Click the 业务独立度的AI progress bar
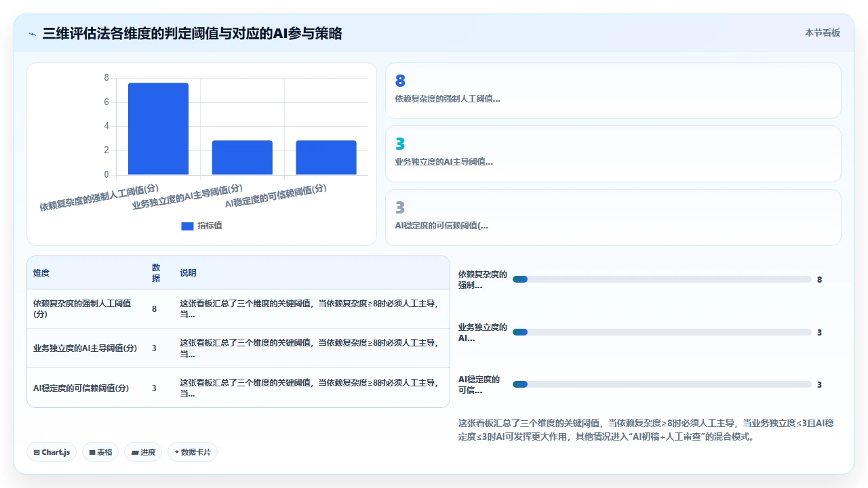Image resolution: width=868 pixels, height=488 pixels. (x=662, y=332)
